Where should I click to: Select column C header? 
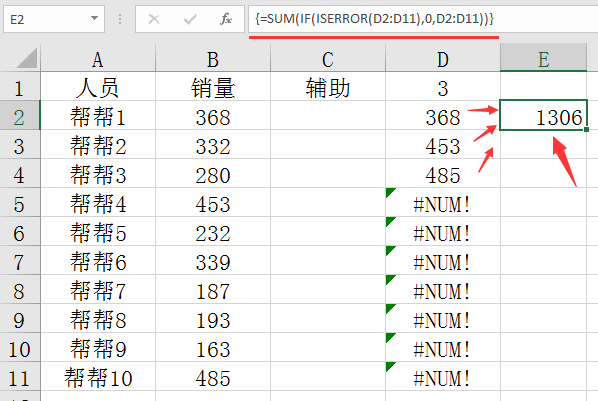328,59
